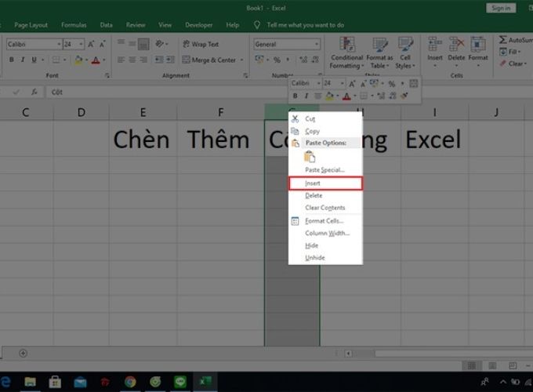Viewport: 533px width, 392px height.
Task: Open the Font dialog launcher
Action: pos(107,75)
